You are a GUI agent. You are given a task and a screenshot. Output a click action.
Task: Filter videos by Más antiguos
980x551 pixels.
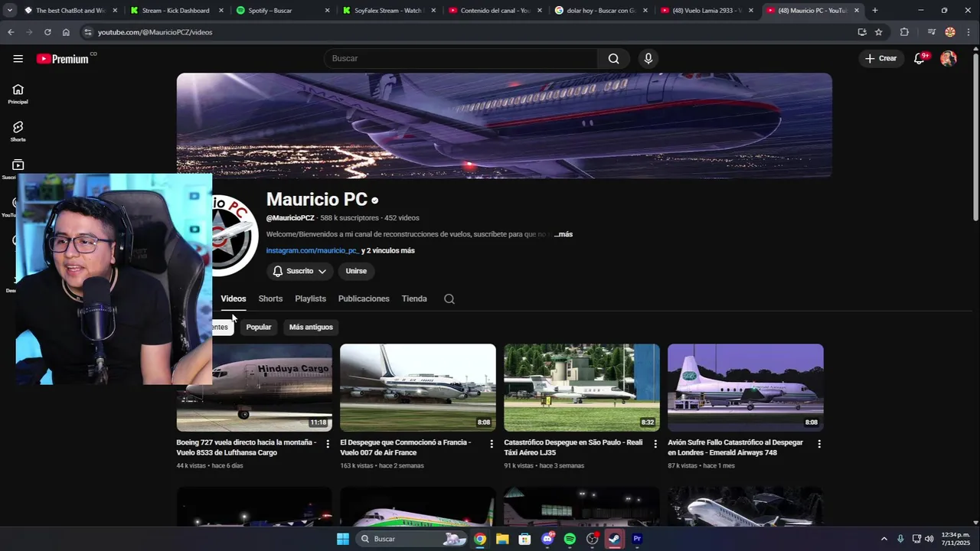(311, 327)
